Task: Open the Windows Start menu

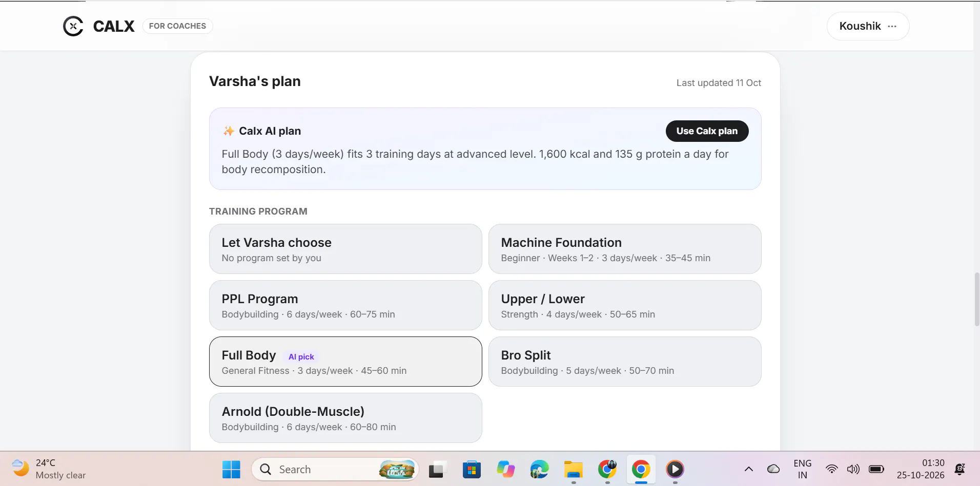Action: point(231,469)
